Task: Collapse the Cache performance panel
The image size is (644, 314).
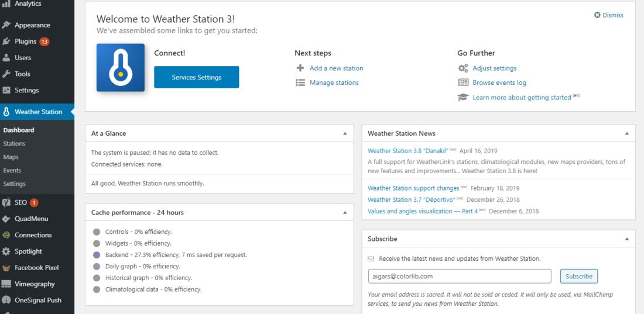Action: 345,212
